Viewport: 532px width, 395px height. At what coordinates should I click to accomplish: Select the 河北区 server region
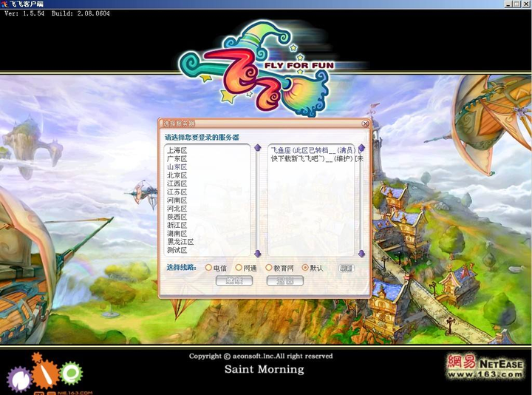pos(177,209)
